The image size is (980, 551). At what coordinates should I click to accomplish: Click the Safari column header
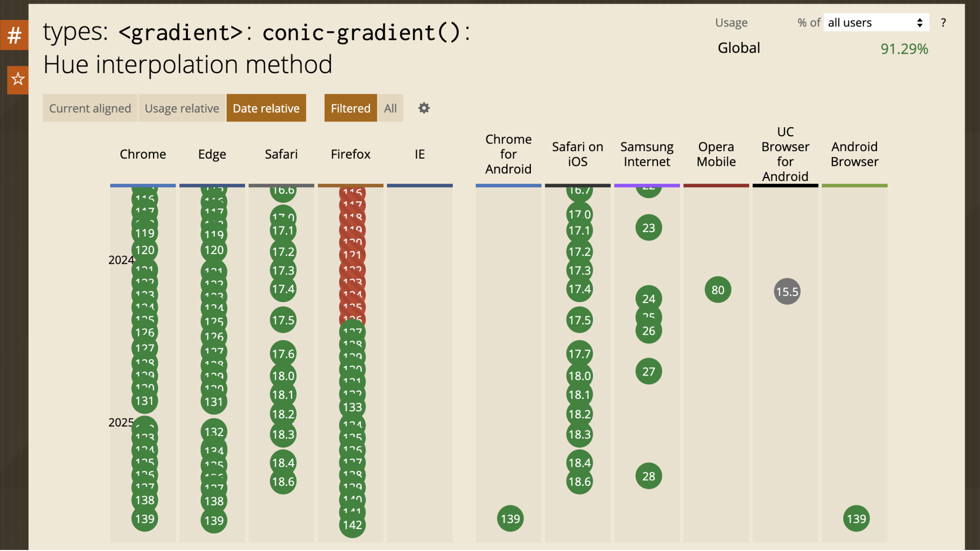pyautogui.click(x=281, y=154)
